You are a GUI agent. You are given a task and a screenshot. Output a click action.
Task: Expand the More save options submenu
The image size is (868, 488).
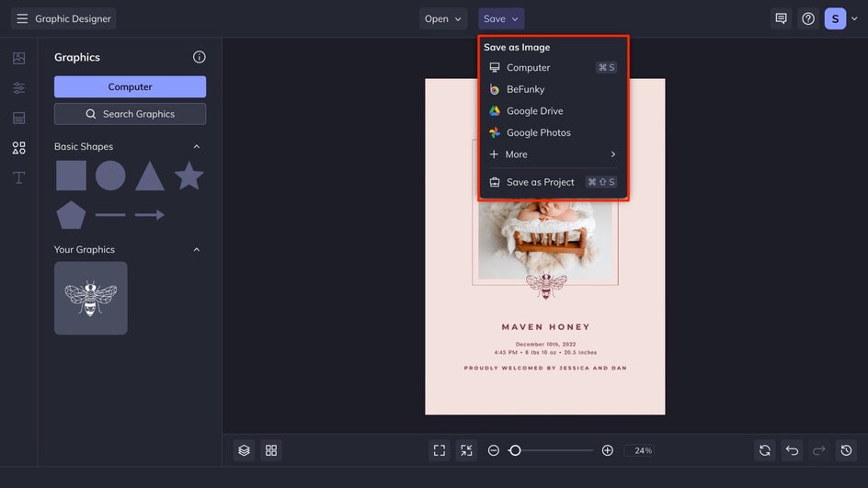(553, 154)
